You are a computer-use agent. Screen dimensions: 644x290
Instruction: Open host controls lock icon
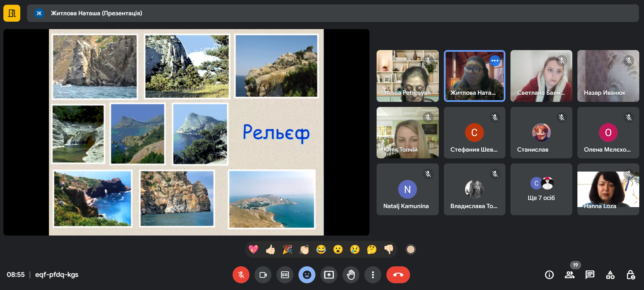point(630,275)
